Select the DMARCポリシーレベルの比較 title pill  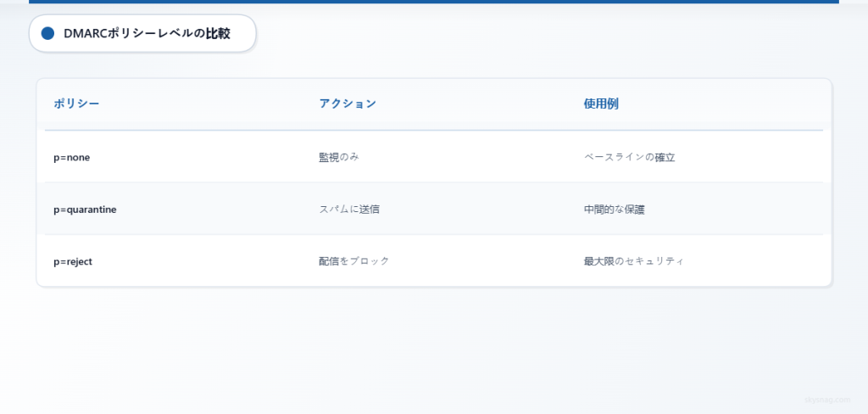click(142, 33)
